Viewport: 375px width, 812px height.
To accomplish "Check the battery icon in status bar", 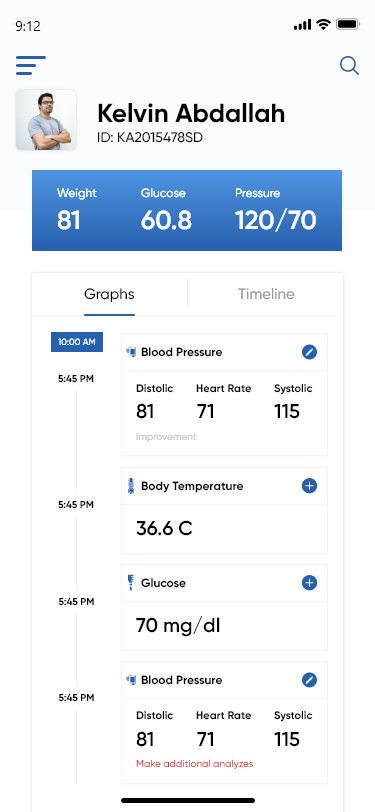I will pos(348,24).
